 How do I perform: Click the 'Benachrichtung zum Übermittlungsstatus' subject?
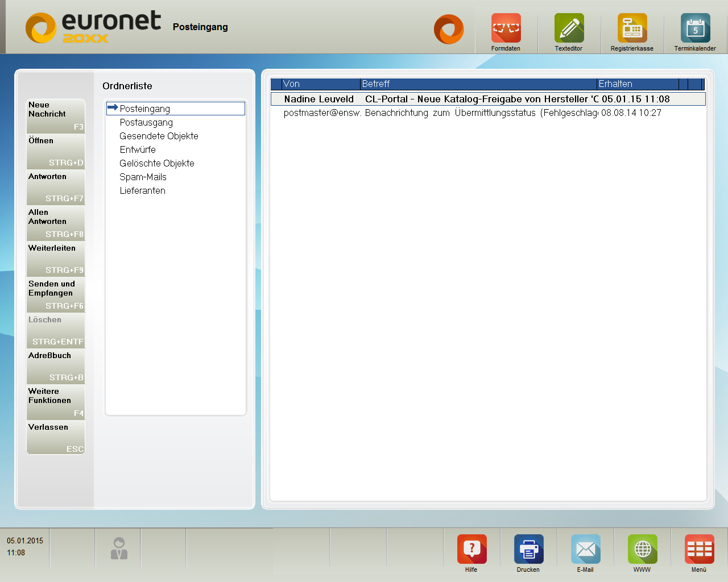[x=481, y=113]
